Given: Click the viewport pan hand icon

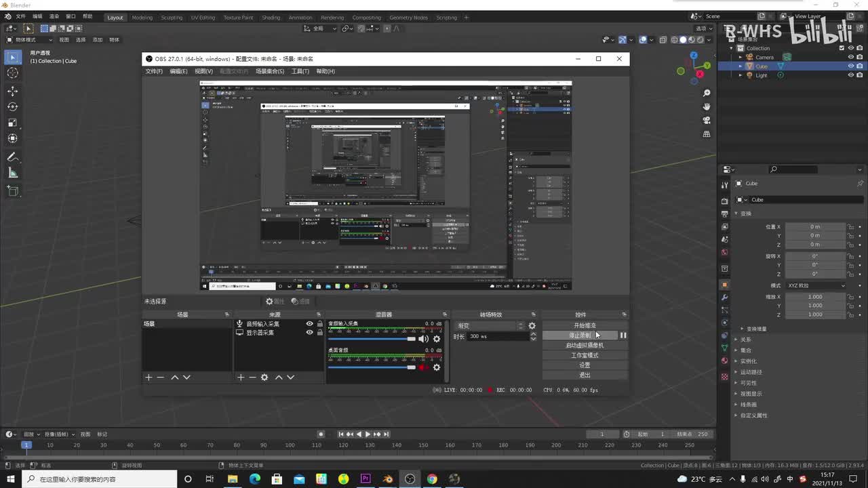Looking at the screenshot, I should 707,106.
